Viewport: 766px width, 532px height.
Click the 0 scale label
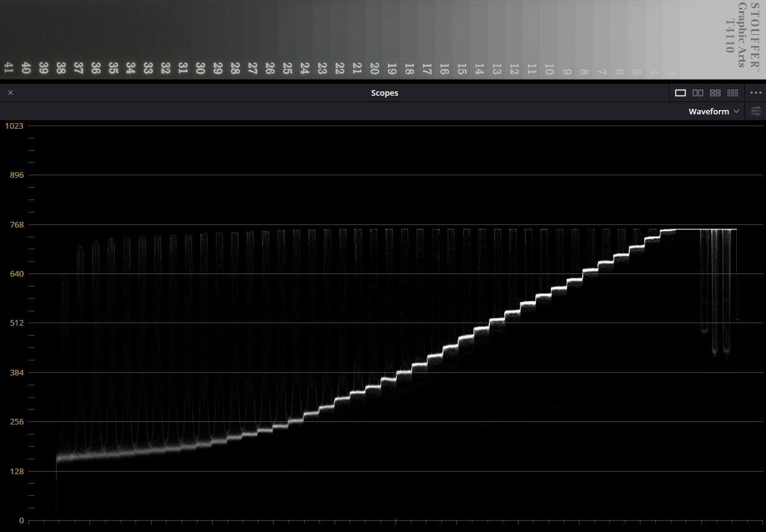point(21,520)
